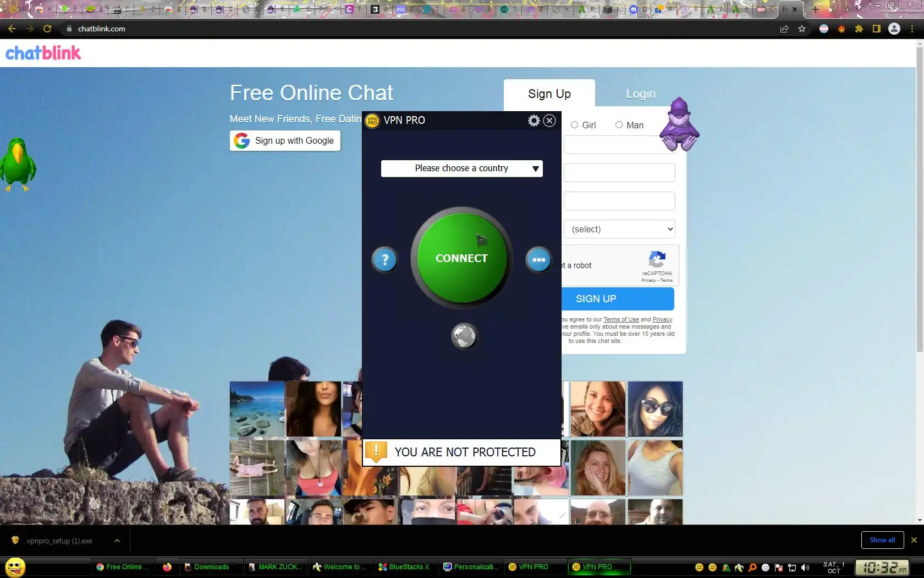Viewport: 924px width, 578px height.
Task: Click the chatblink logo
Action: 43,53
